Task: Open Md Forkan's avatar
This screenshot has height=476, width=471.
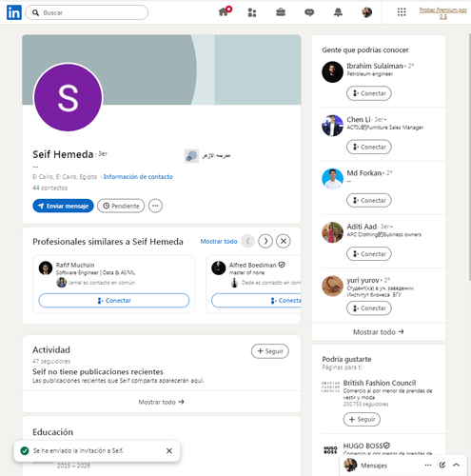Action: (x=332, y=179)
